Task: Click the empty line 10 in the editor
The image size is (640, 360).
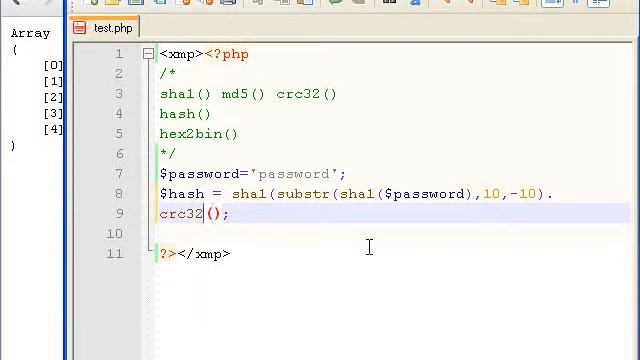Action: pyautogui.click(x=394, y=234)
